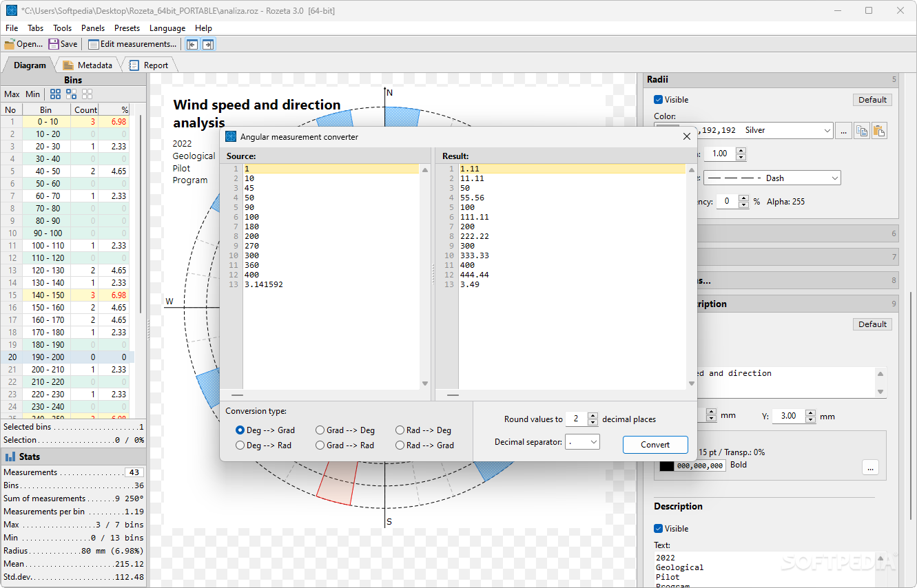917x588 pixels.
Task: Click the Rozeta app icon in title bar
Action: (x=11, y=10)
